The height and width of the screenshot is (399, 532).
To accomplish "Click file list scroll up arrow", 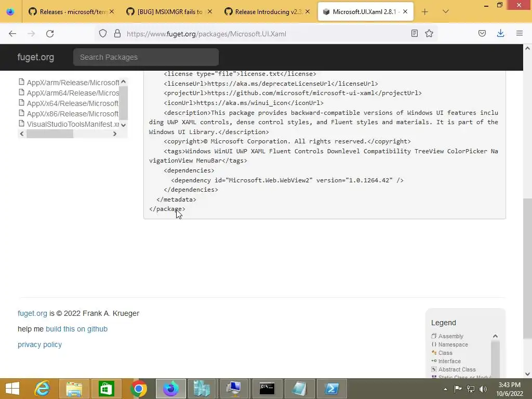I will pos(124,82).
